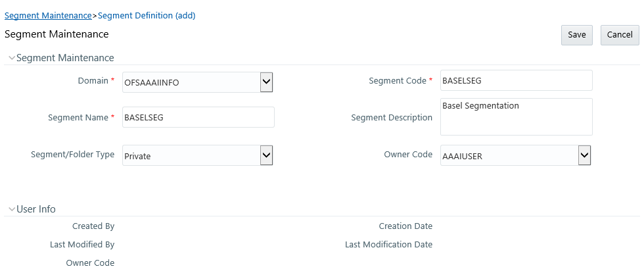Focus the Segment Name text field
This screenshot has width=644, height=277.
pyautogui.click(x=198, y=117)
